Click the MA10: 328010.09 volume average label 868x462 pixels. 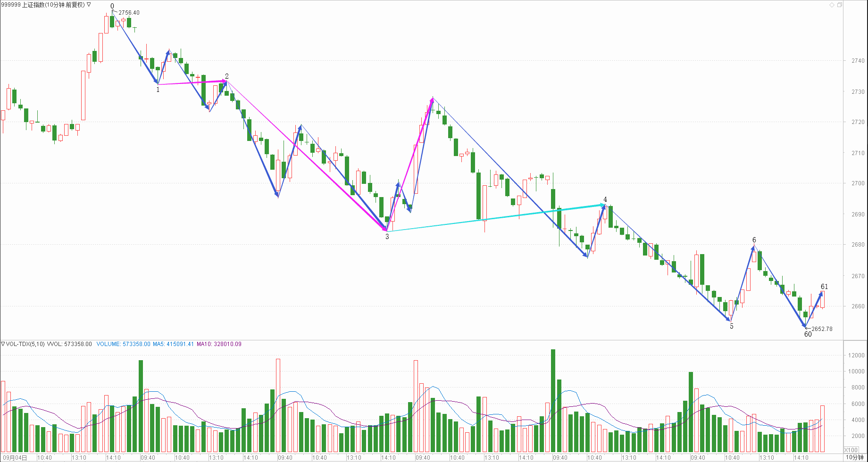[219, 344]
